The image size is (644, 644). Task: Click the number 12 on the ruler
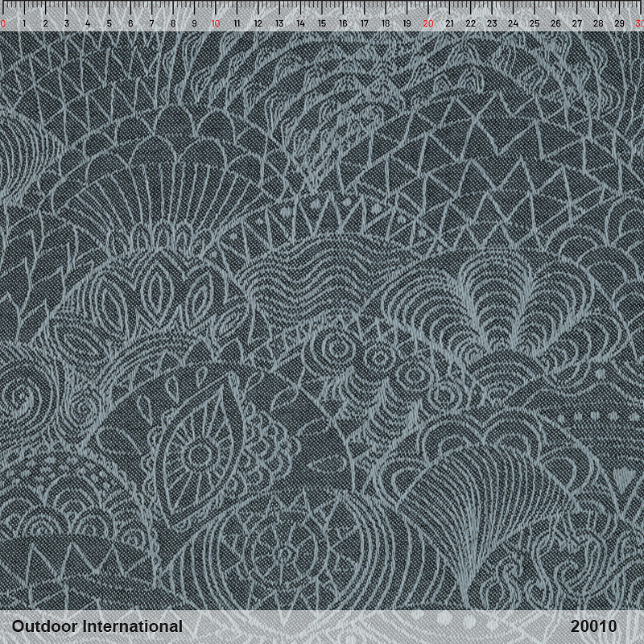point(258,23)
